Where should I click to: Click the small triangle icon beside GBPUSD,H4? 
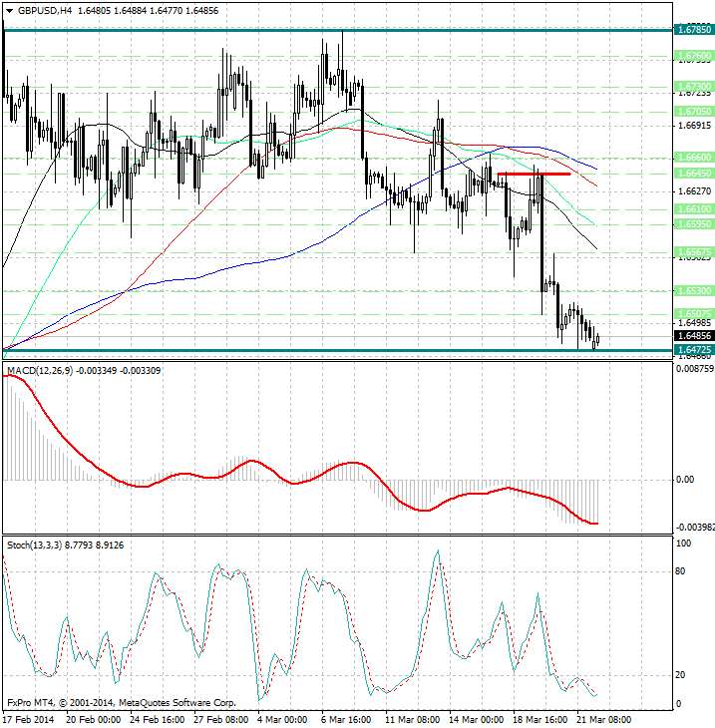click(x=7, y=9)
